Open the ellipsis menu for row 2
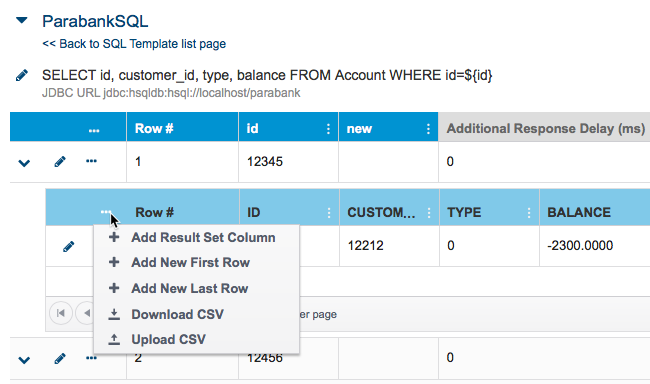 [x=91, y=358]
